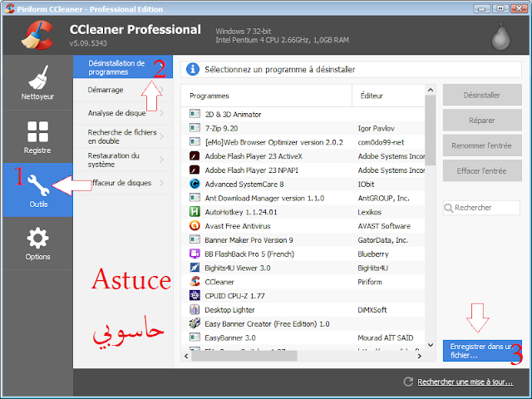
Task: Select the CPUID CPU-Z 1.77 icon
Action: coord(195,296)
